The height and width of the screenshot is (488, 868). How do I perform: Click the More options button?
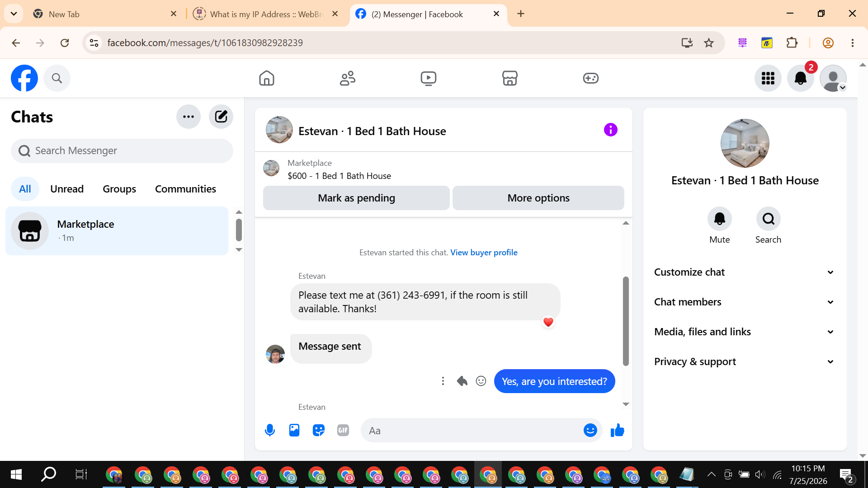pos(538,198)
